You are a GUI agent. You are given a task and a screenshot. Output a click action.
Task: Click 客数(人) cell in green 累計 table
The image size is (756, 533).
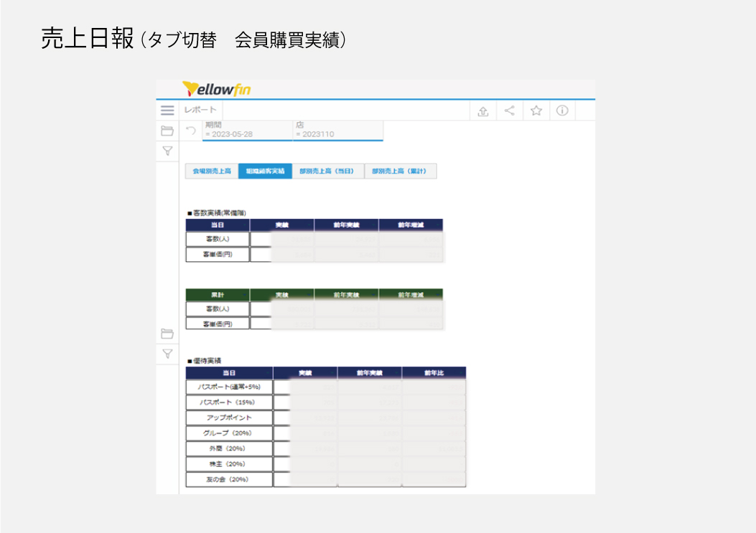coord(218,309)
